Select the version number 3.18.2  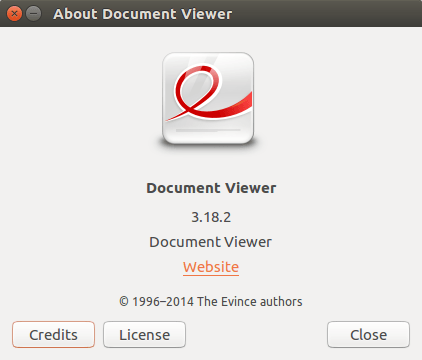[x=211, y=217]
